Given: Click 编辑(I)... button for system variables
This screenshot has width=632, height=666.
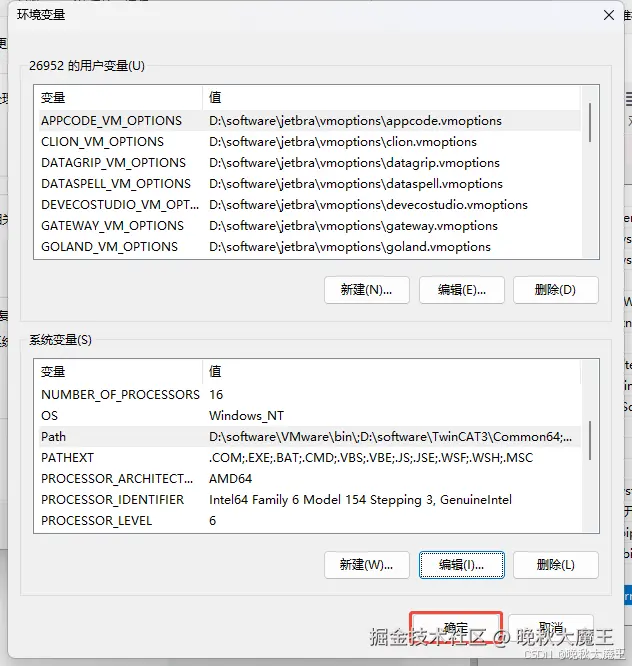Looking at the screenshot, I should click(462, 565).
